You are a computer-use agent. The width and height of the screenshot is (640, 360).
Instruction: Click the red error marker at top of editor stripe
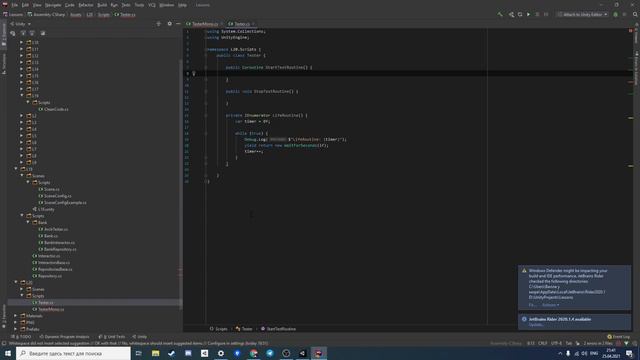click(x=631, y=31)
